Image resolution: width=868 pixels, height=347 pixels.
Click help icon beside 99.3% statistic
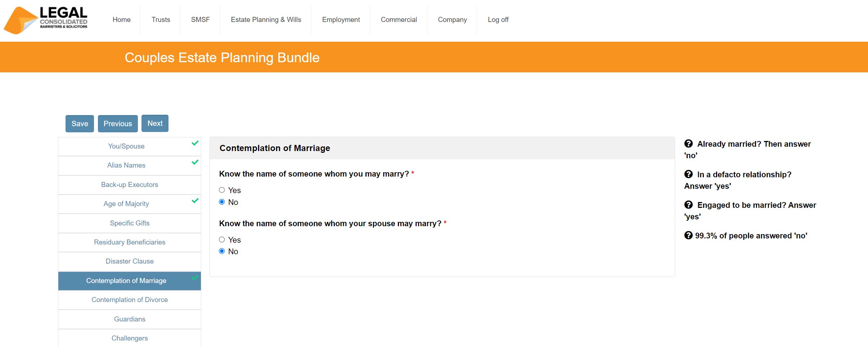688,236
